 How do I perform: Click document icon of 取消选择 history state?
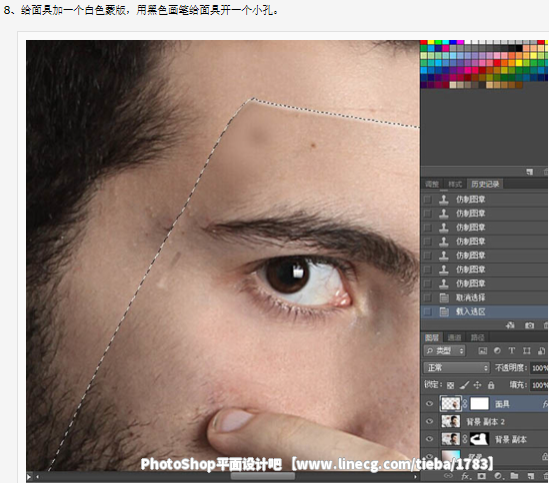pos(444,298)
